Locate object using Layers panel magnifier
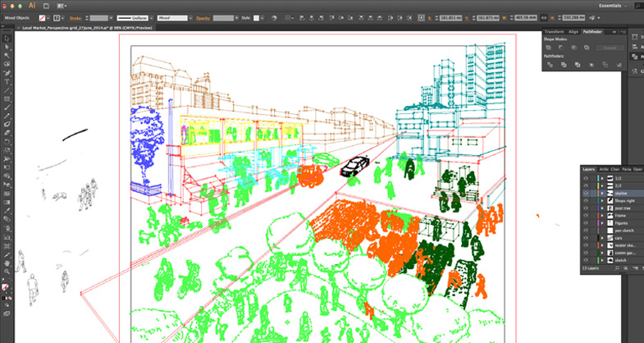This screenshot has width=644, height=343. tap(617, 268)
